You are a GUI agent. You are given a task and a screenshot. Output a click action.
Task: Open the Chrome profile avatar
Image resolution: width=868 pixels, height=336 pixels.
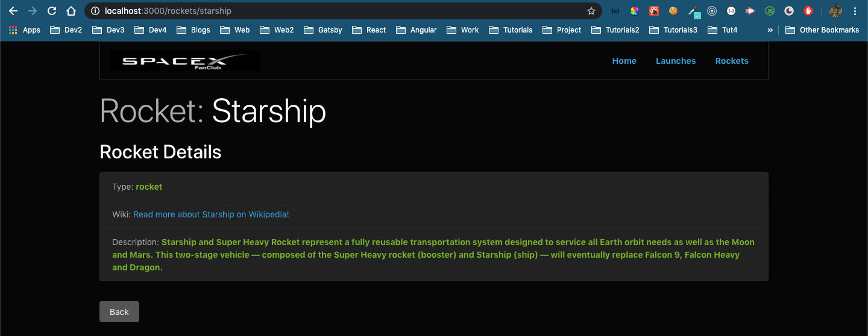pos(835,11)
